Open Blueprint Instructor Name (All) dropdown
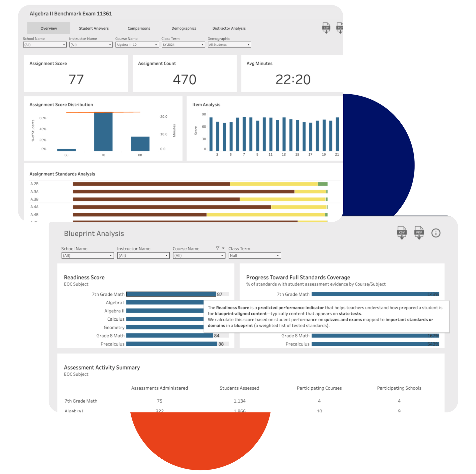476x474 pixels. click(143, 255)
